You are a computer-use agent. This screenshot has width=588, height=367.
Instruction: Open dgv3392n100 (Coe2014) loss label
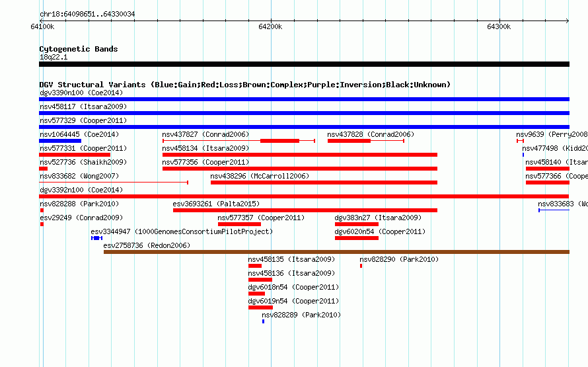click(x=81, y=190)
